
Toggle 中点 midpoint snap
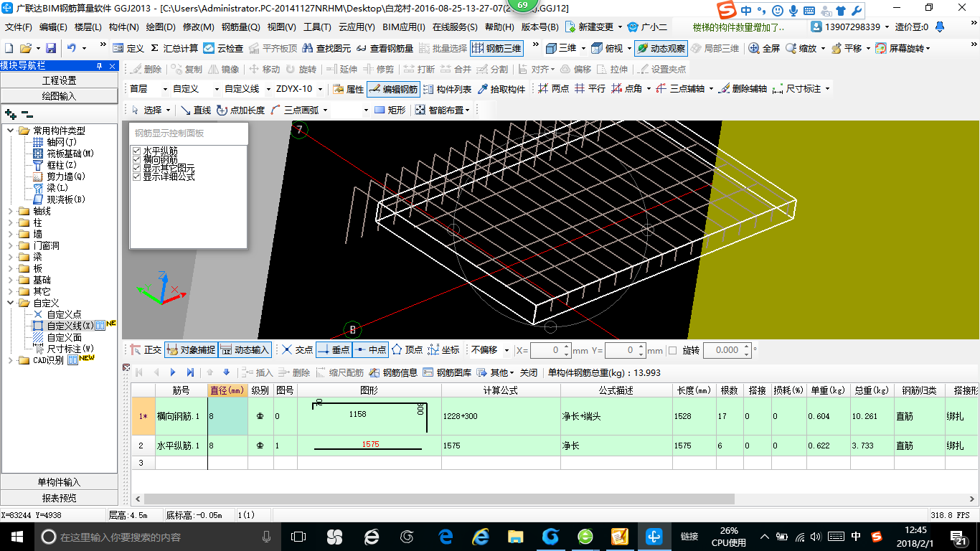click(370, 349)
